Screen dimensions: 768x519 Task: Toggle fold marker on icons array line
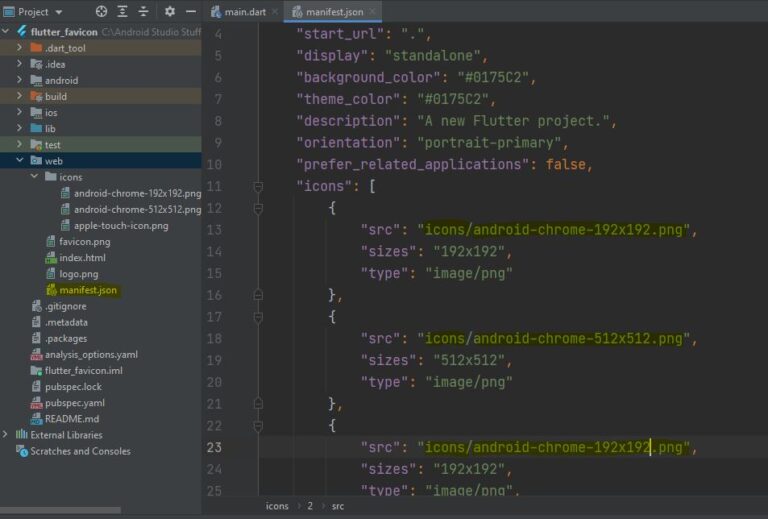click(258, 187)
